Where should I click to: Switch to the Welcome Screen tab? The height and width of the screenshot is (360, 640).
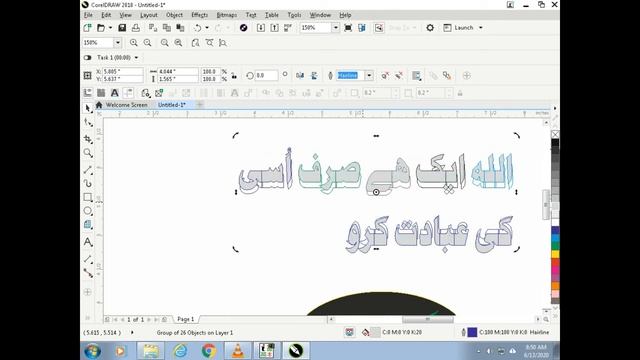pyautogui.click(x=127, y=105)
